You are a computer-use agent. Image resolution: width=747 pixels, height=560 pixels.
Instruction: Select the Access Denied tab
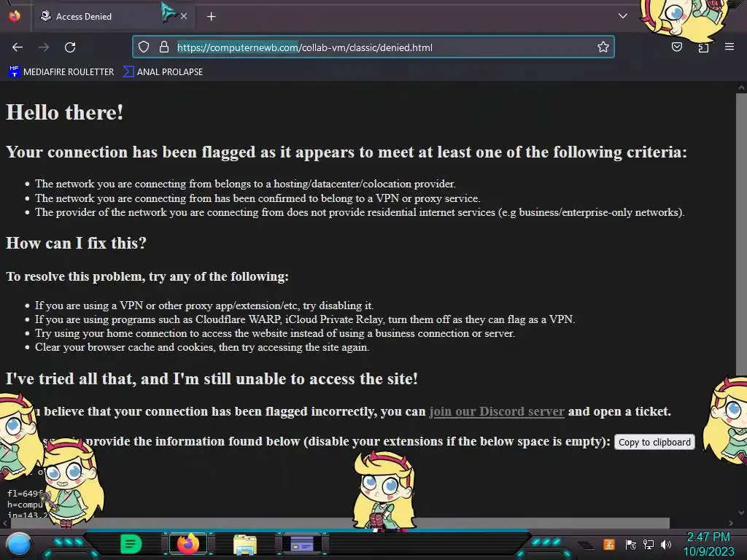(113, 16)
